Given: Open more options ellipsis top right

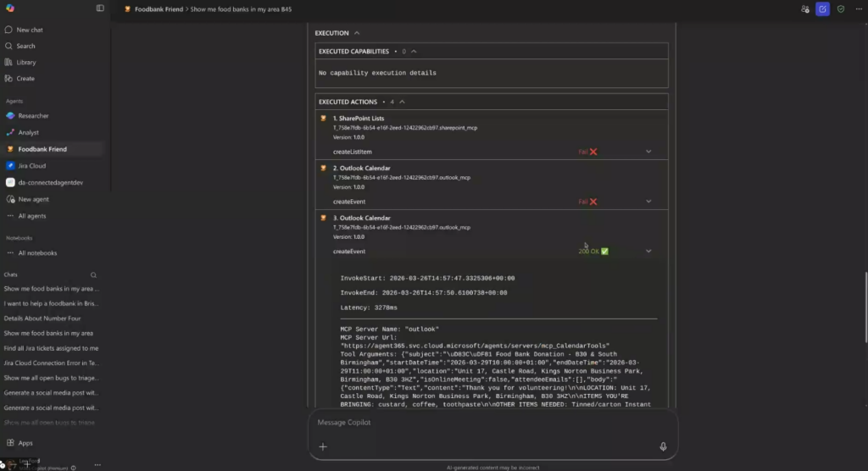Looking at the screenshot, I should pyautogui.click(x=859, y=8).
